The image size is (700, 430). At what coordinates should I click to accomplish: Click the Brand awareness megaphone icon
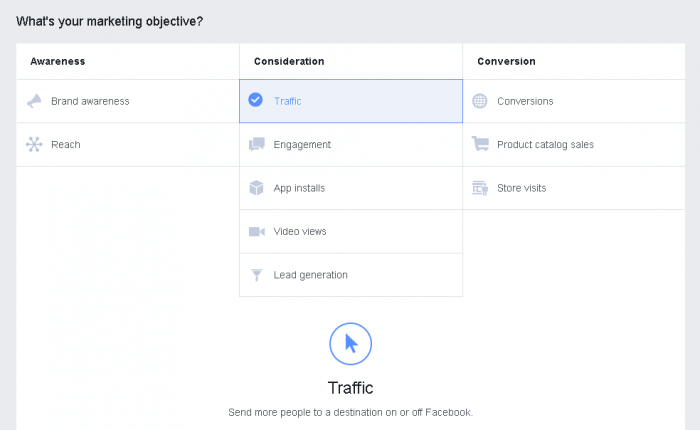(34, 101)
